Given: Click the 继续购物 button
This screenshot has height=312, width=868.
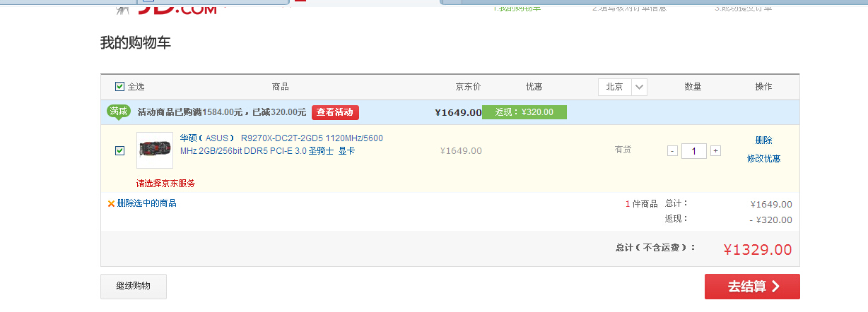Looking at the screenshot, I should (x=134, y=287).
